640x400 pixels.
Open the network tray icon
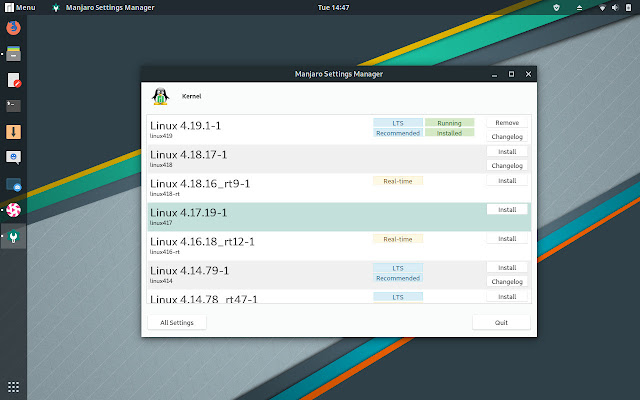(x=602, y=7)
